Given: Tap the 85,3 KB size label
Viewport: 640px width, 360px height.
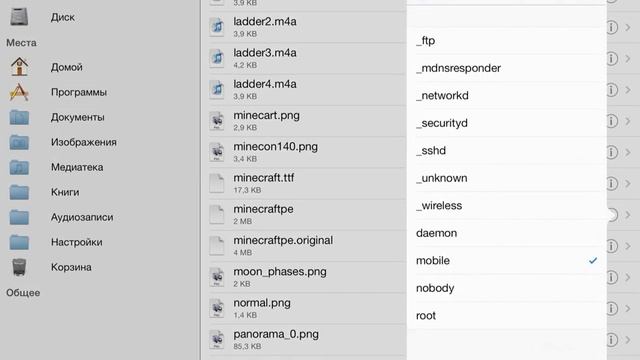Looking at the screenshot, I should 247,347.
